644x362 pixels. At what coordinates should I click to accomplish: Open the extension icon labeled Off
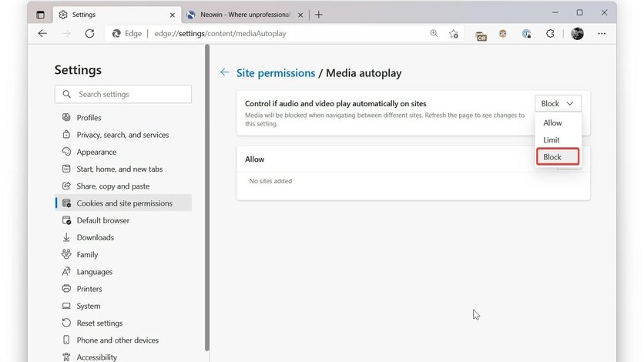tap(481, 35)
